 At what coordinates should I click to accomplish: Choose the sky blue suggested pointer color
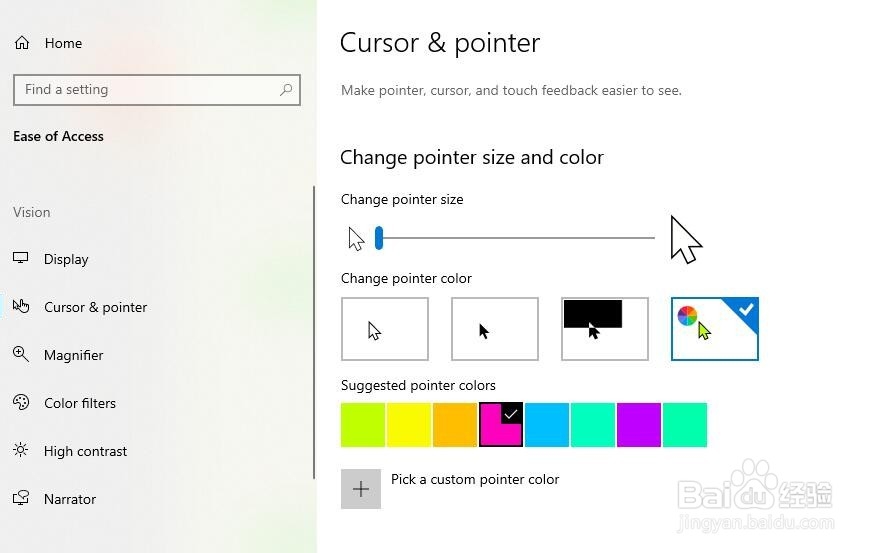[x=547, y=425]
